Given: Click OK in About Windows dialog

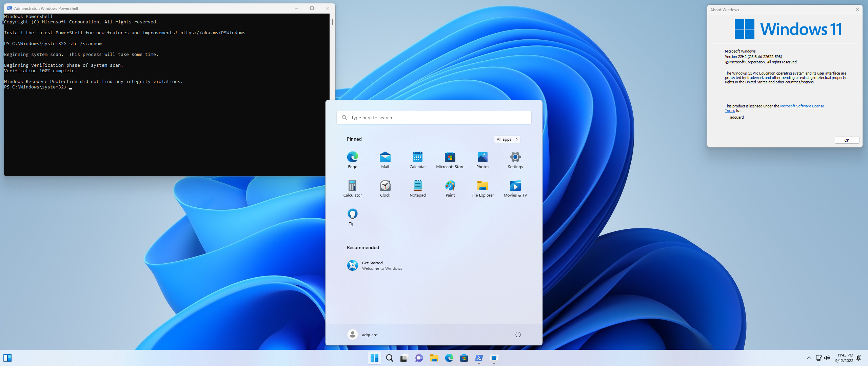Looking at the screenshot, I should click(x=847, y=140).
